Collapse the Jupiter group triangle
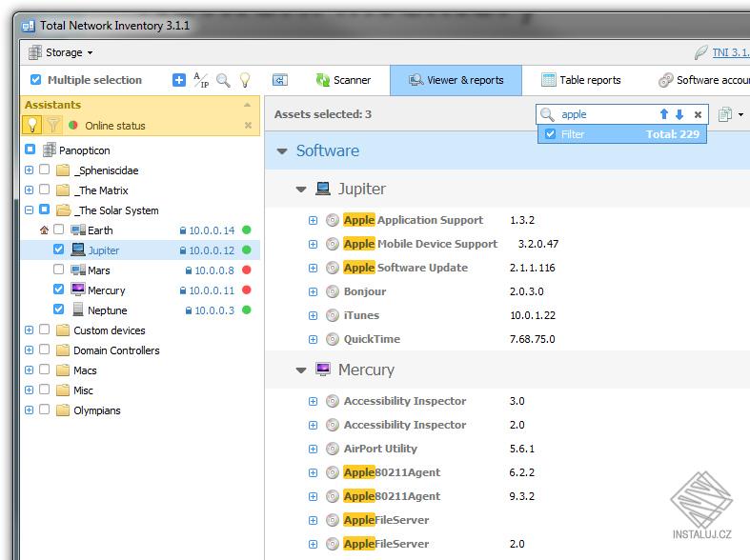This screenshot has width=750, height=560. [301, 190]
